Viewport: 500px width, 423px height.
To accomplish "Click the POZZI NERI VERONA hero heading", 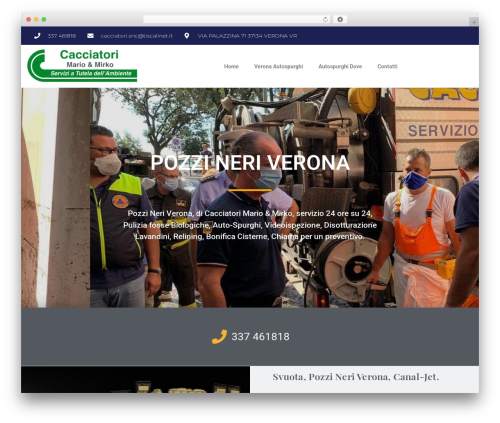I will 250,163.
